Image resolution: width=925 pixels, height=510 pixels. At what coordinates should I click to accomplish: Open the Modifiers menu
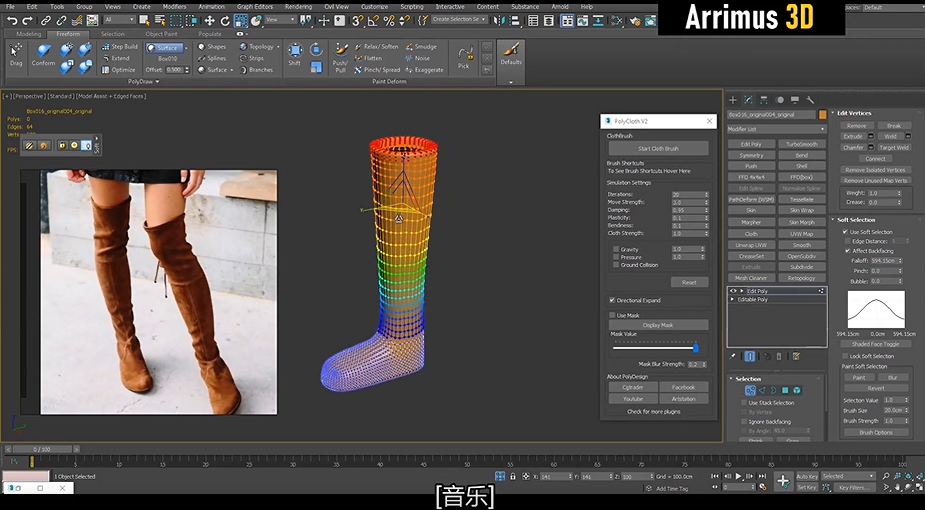click(174, 6)
